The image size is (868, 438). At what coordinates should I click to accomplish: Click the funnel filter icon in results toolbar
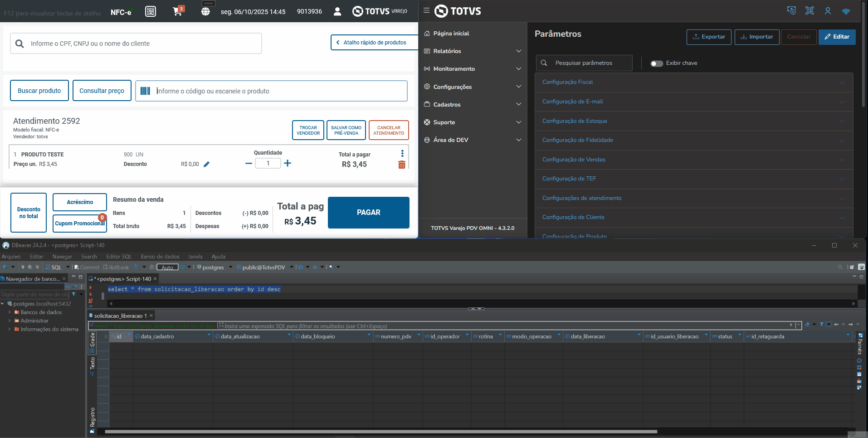coord(822,324)
